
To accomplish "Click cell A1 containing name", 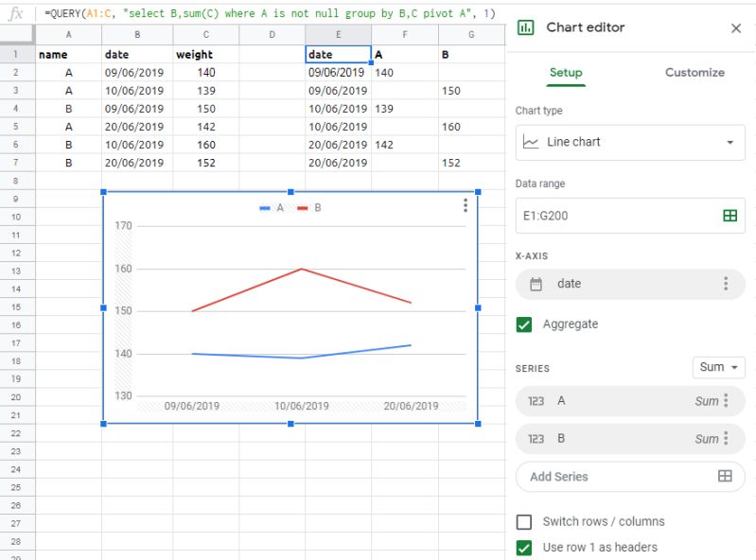I will [68, 55].
